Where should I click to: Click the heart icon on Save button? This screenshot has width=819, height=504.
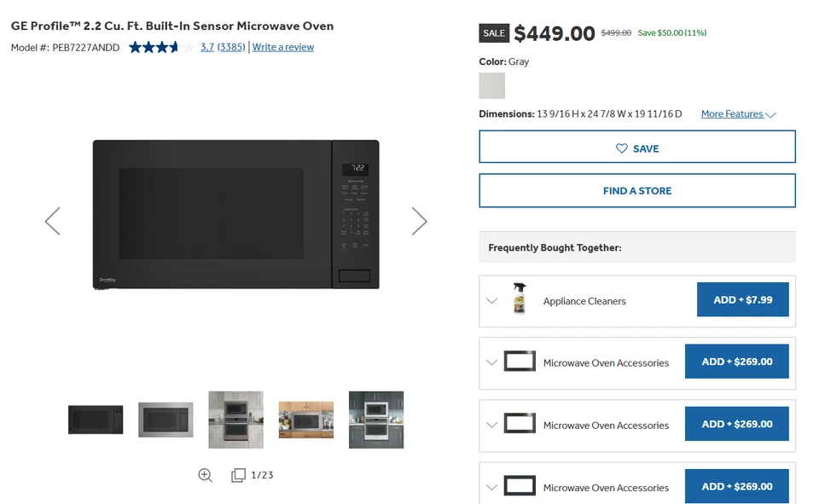[x=622, y=148]
